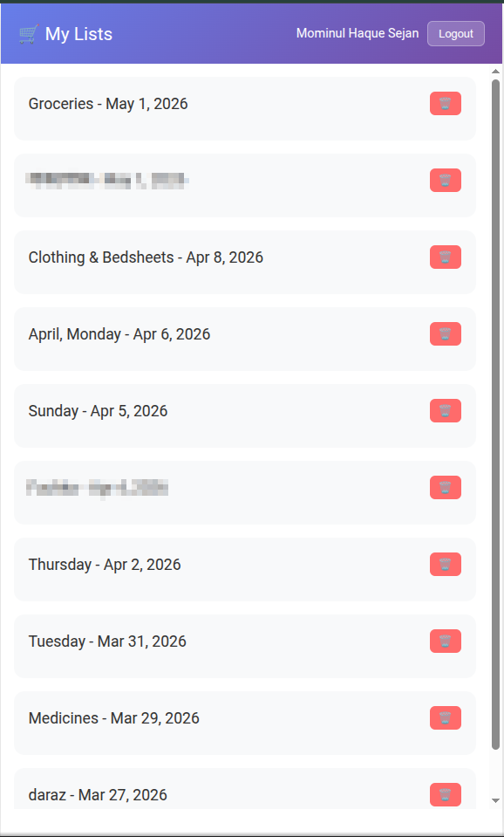Screen dimensions: 504x837
Task: Delete the Clothing & Bedsheets list
Action: (446, 257)
